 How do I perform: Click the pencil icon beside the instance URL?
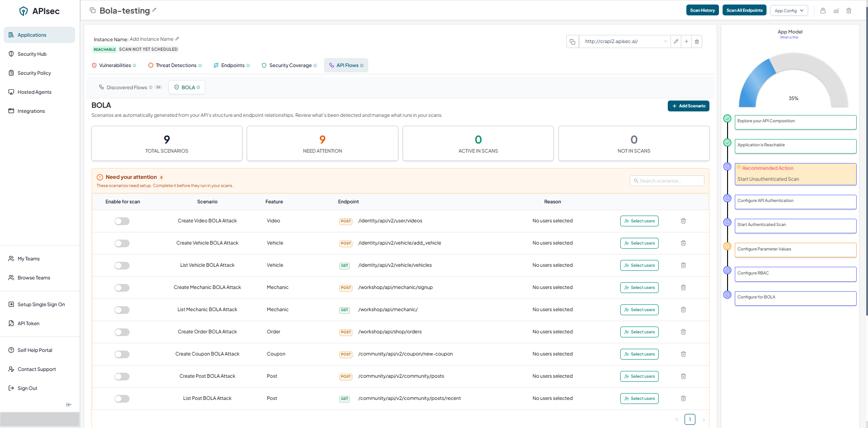676,42
